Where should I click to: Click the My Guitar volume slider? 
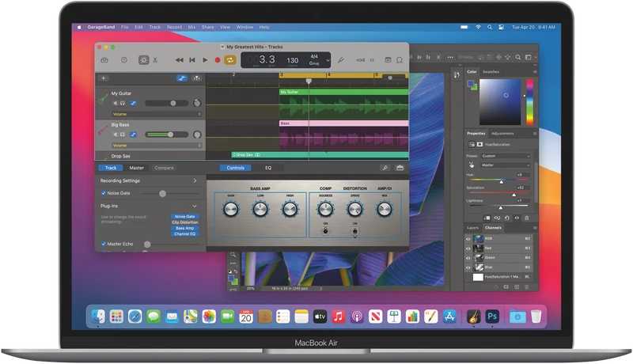point(167,104)
